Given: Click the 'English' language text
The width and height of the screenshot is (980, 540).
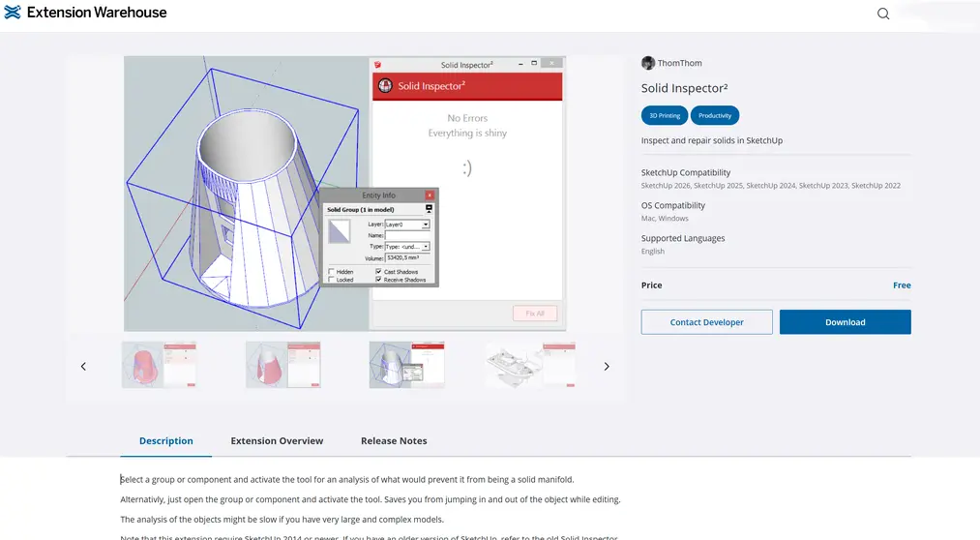Looking at the screenshot, I should click(x=652, y=252).
